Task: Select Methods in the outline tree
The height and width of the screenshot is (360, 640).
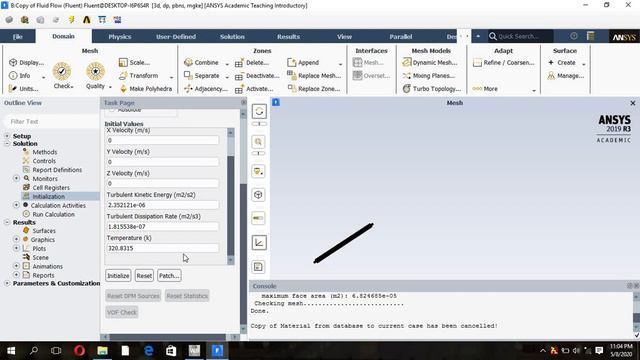Action: [45, 152]
